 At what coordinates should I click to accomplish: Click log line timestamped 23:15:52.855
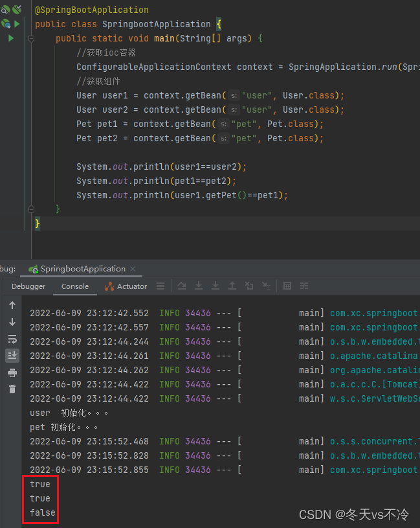[x=224, y=470]
